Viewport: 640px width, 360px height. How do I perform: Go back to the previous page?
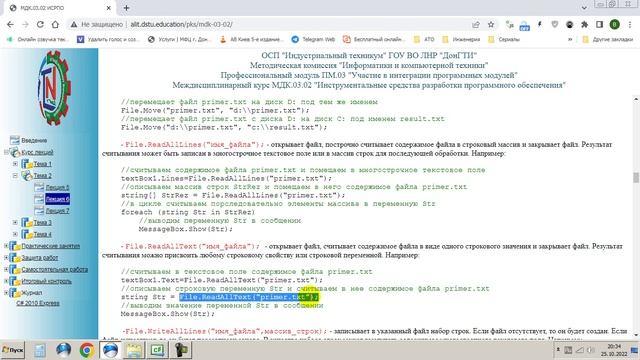[10, 24]
